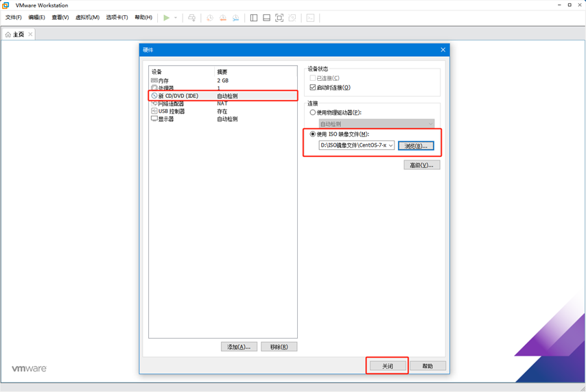The width and height of the screenshot is (586, 392).
Task: Open the 查看(V) menu
Action: point(60,17)
